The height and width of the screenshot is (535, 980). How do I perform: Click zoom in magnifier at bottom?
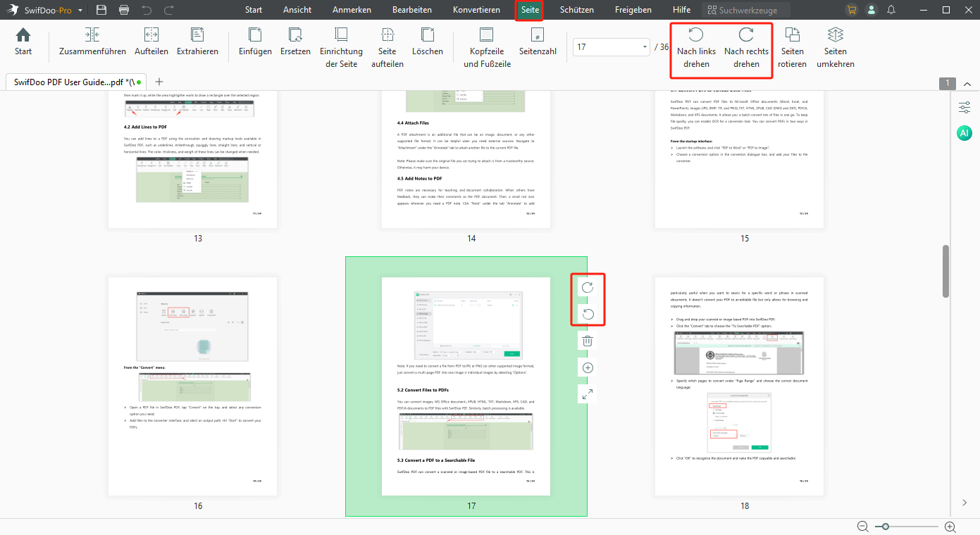click(x=950, y=527)
